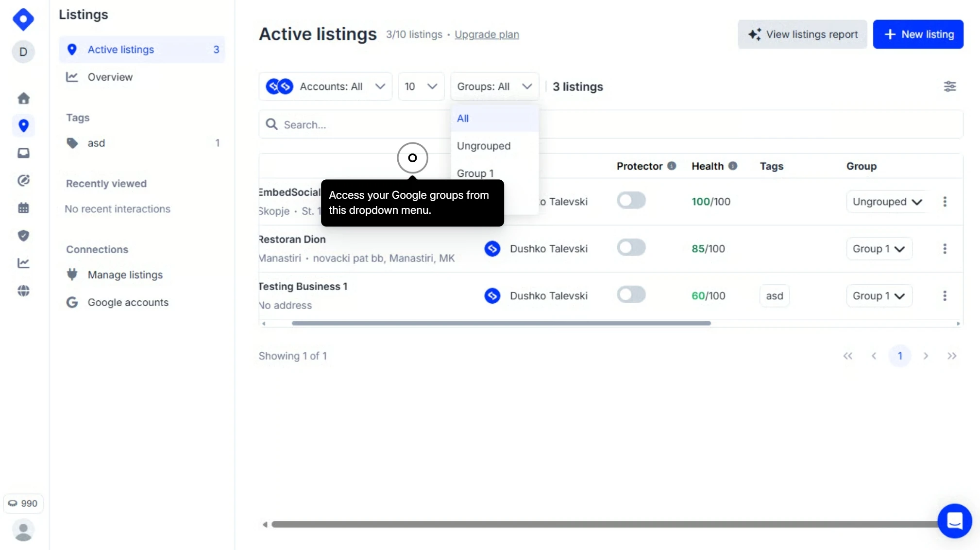Image resolution: width=980 pixels, height=550 pixels.
Task: Click the Google accounts G icon
Action: (72, 302)
